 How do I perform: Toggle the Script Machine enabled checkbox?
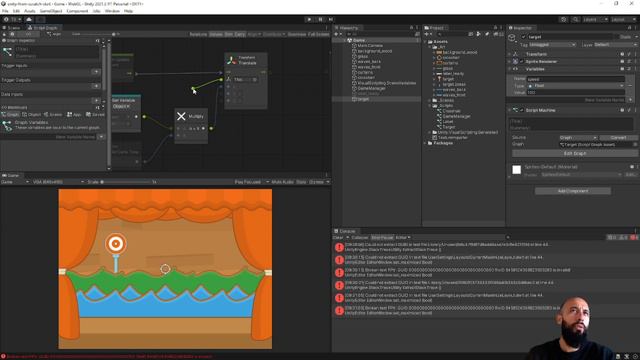pos(521,110)
